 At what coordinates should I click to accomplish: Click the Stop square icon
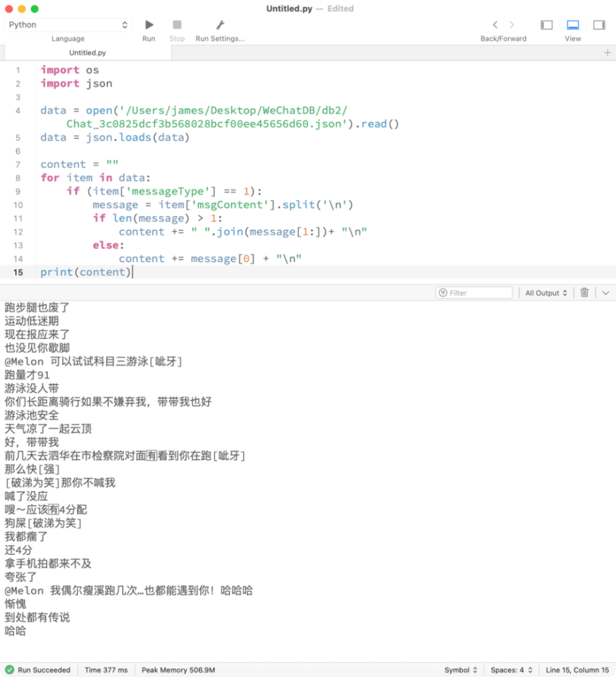point(177,25)
